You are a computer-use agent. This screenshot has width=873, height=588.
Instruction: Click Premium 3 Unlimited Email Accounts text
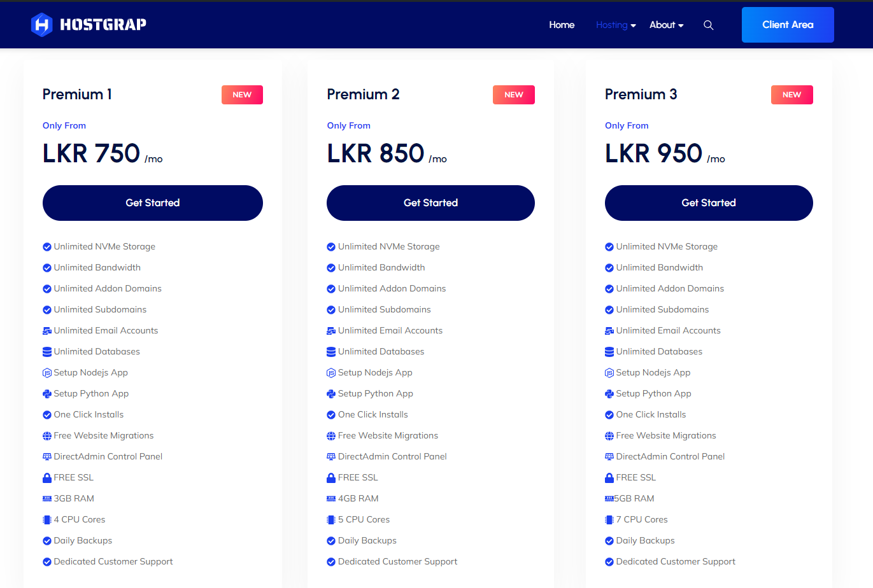669,331
